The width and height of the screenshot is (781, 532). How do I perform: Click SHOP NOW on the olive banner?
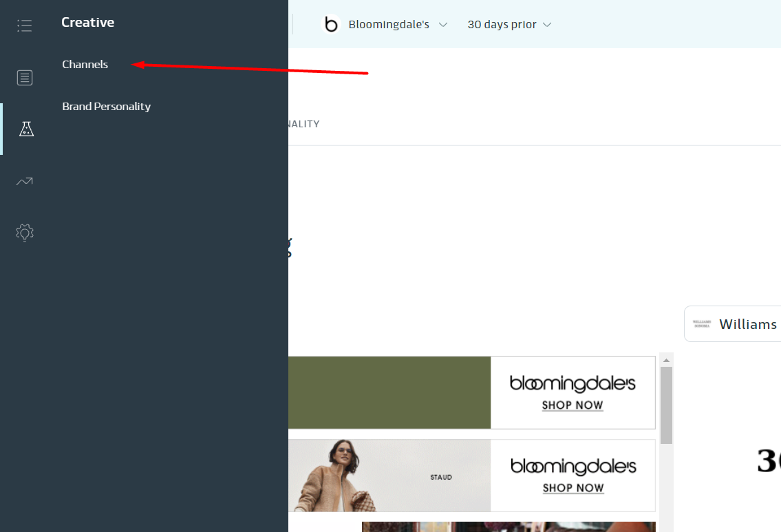[x=573, y=405]
